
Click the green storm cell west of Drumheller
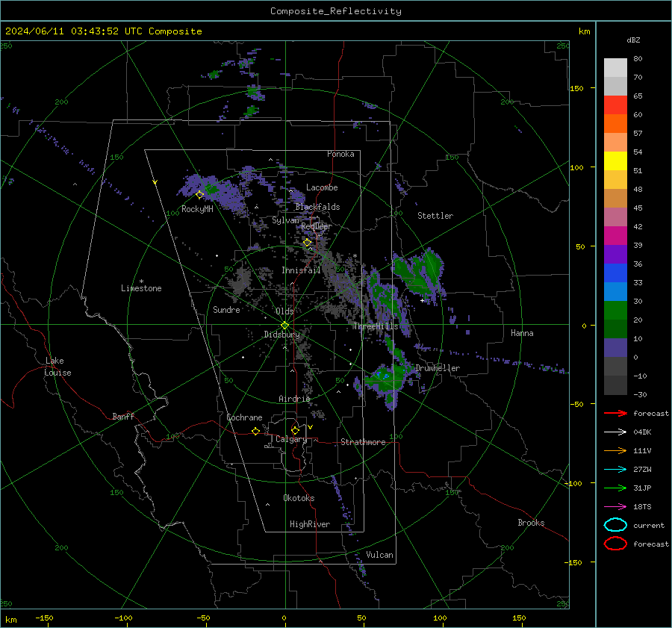pos(386,379)
